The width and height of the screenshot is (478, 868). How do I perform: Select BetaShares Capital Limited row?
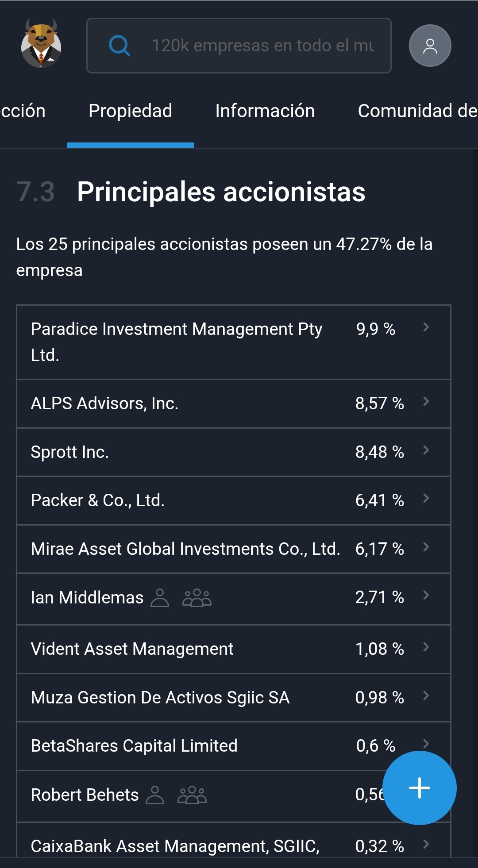[x=134, y=746]
